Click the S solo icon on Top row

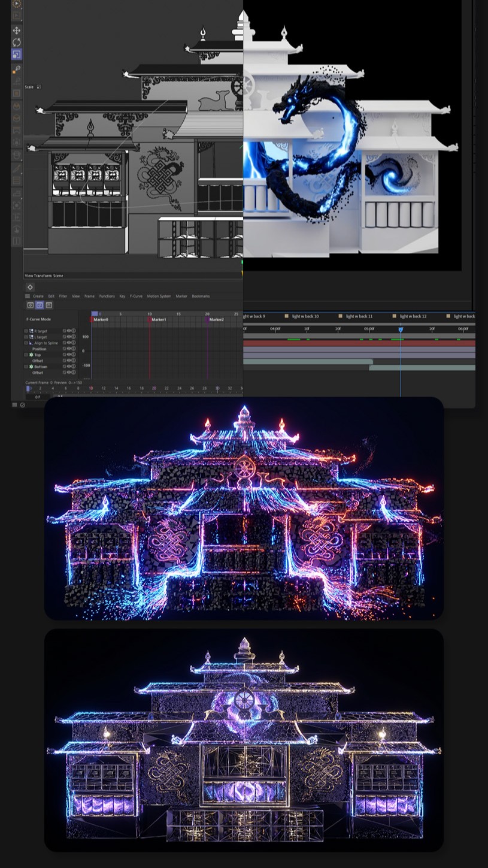tap(74, 355)
